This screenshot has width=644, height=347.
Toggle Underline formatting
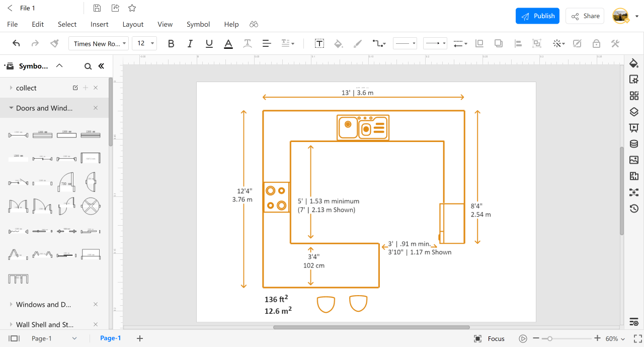tap(209, 43)
